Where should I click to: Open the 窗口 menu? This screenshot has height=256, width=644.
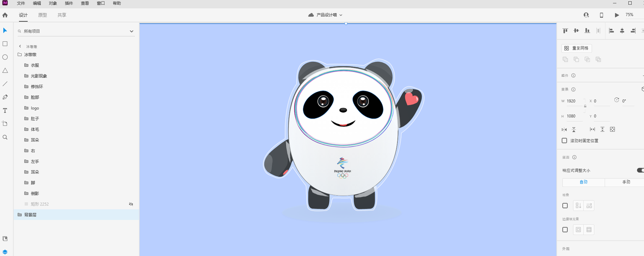101,3
